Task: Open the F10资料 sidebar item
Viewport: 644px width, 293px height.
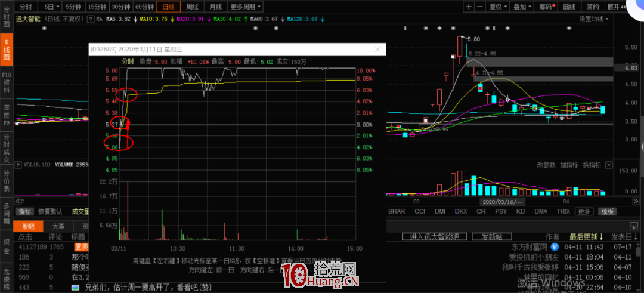Action: [6, 82]
